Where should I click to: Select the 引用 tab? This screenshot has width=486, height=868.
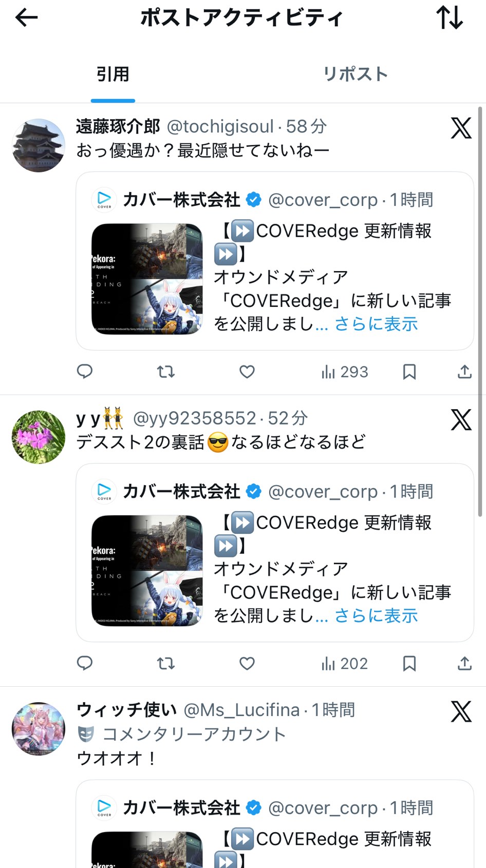pyautogui.click(x=113, y=74)
